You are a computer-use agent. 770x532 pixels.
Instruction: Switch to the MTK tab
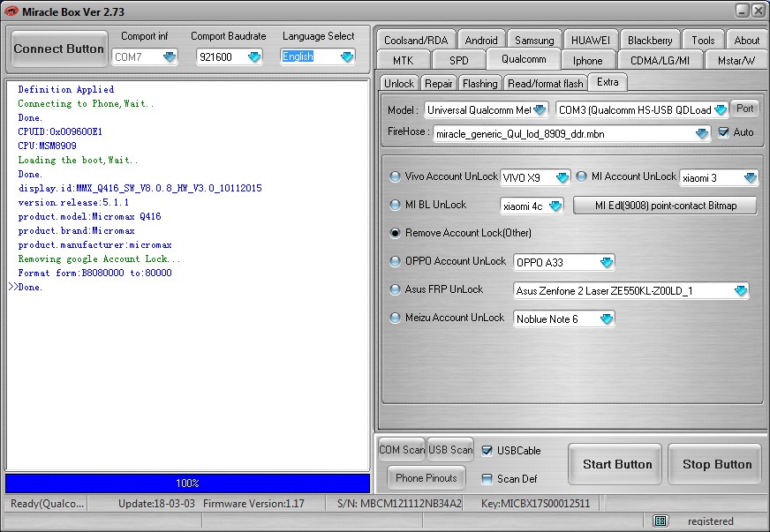[404, 60]
